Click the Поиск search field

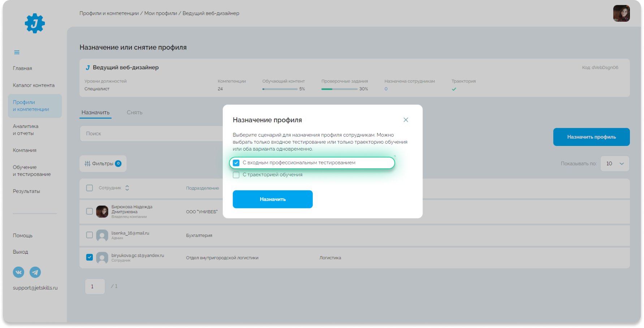[152, 134]
